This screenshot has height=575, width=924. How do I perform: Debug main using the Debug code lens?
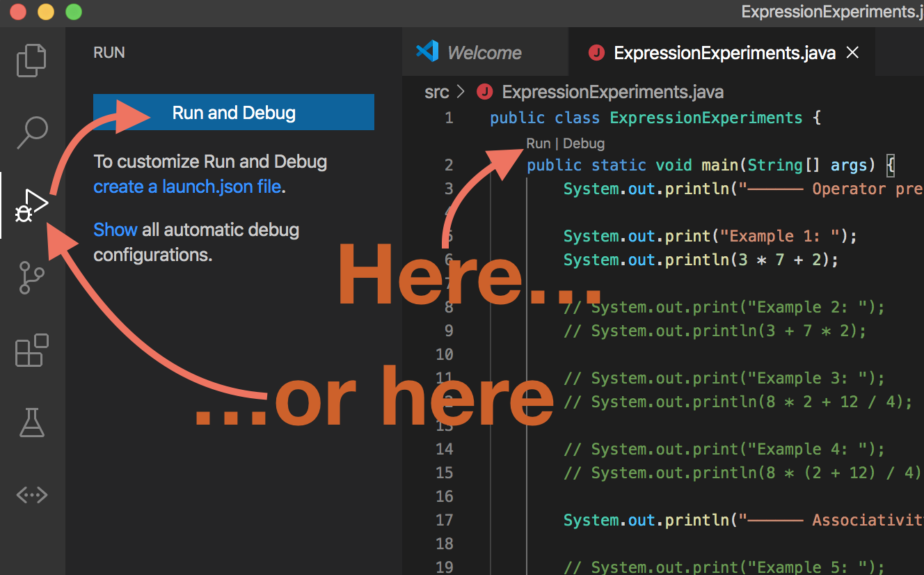point(584,143)
